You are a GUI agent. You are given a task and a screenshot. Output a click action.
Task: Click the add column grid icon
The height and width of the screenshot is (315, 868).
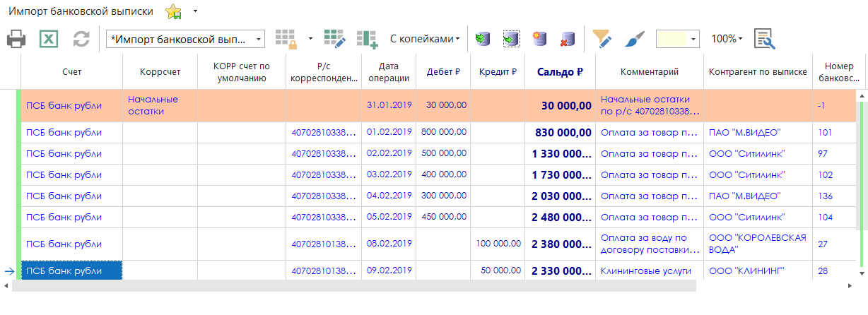pyautogui.click(x=367, y=39)
